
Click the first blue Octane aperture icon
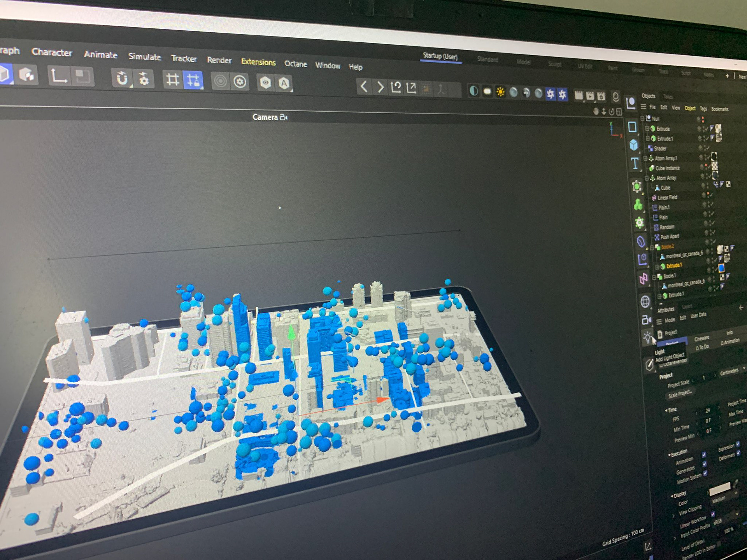click(x=551, y=94)
